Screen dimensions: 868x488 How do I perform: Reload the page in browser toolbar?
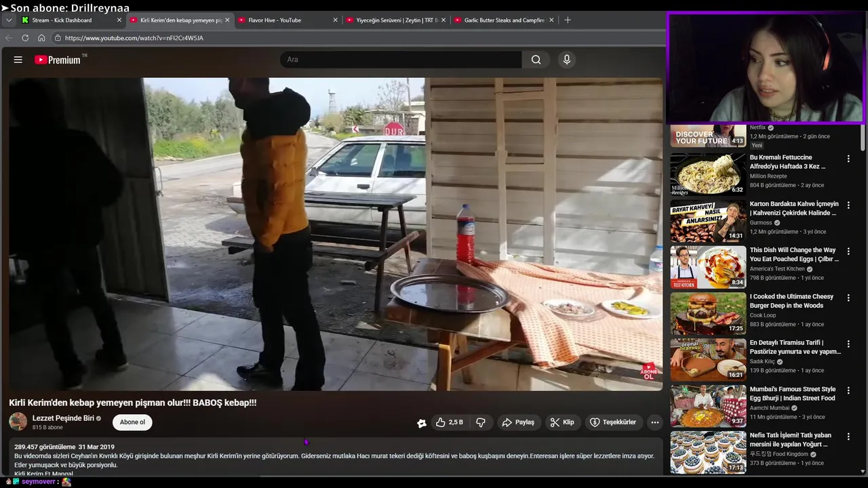click(x=25, y=38)
